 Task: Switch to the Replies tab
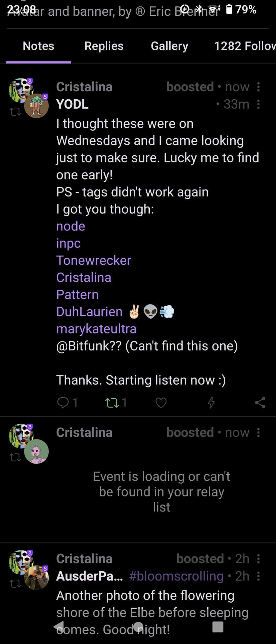(104, 46)
